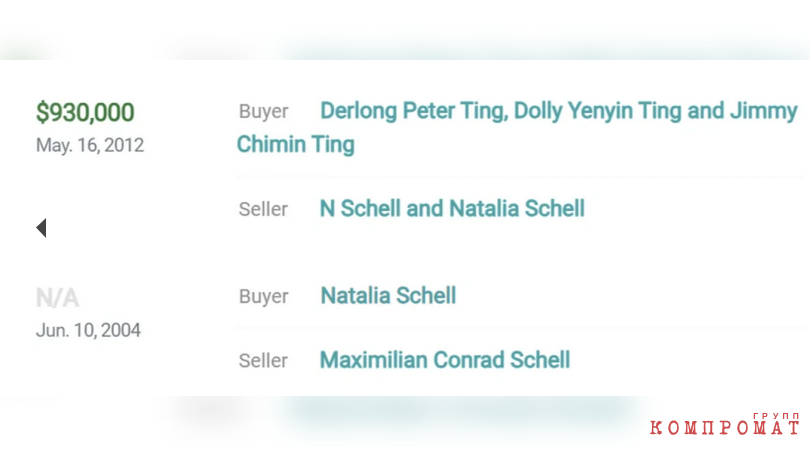
Task: Open the Maximilian Conrad Schell seller link
Action: pos(445,360)
